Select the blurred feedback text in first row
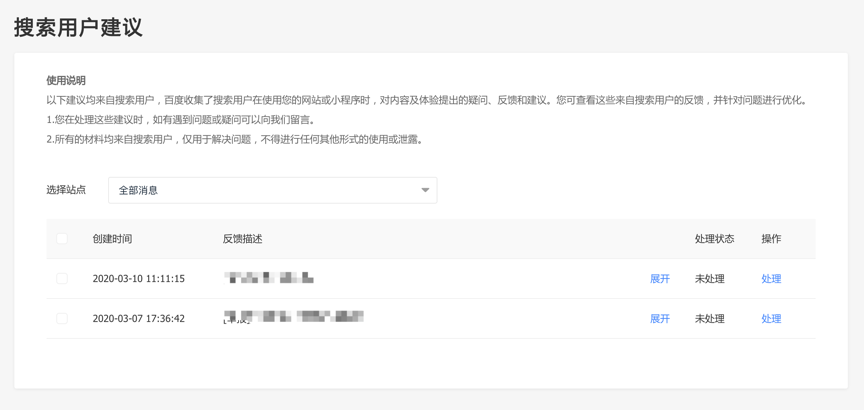The width and height of the screenshot is (864, 410). point(269,278)
